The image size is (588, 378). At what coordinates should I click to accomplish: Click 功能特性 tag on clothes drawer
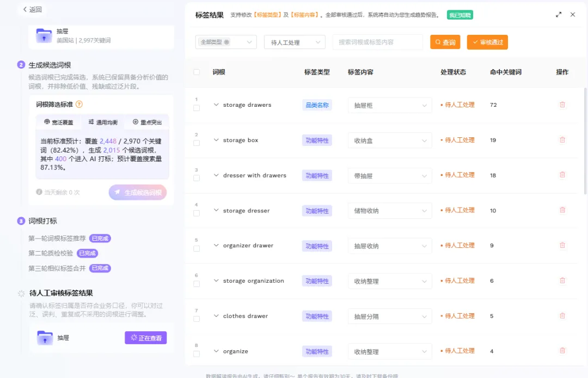click(317, 316)
